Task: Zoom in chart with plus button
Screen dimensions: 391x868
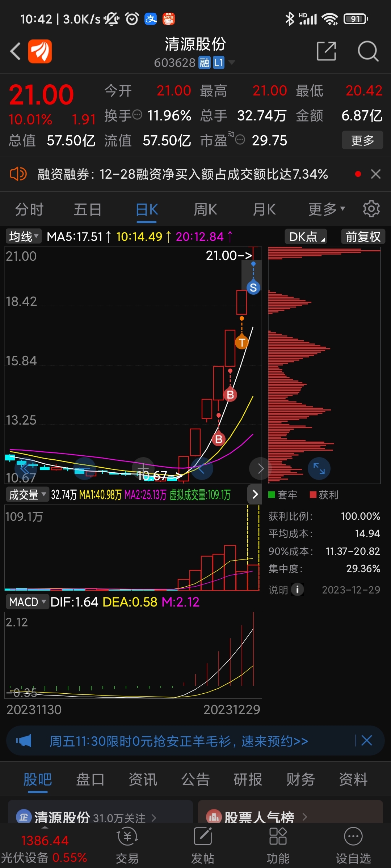Action: (143, 468)
